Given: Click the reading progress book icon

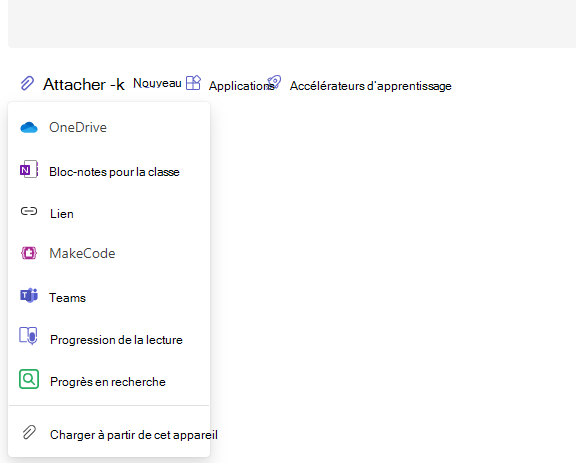Looking at the screenshot, I should [28, 336].
